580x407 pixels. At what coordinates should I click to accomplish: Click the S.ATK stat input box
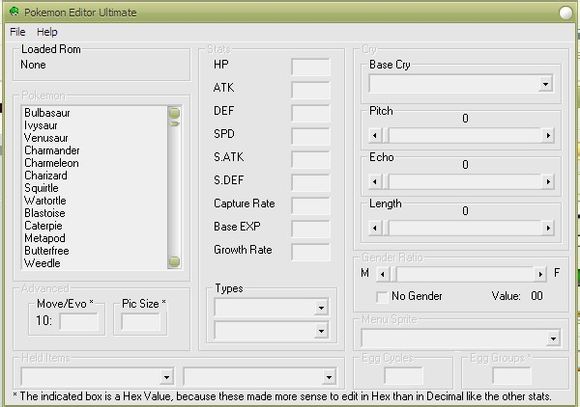coord(310,159)
